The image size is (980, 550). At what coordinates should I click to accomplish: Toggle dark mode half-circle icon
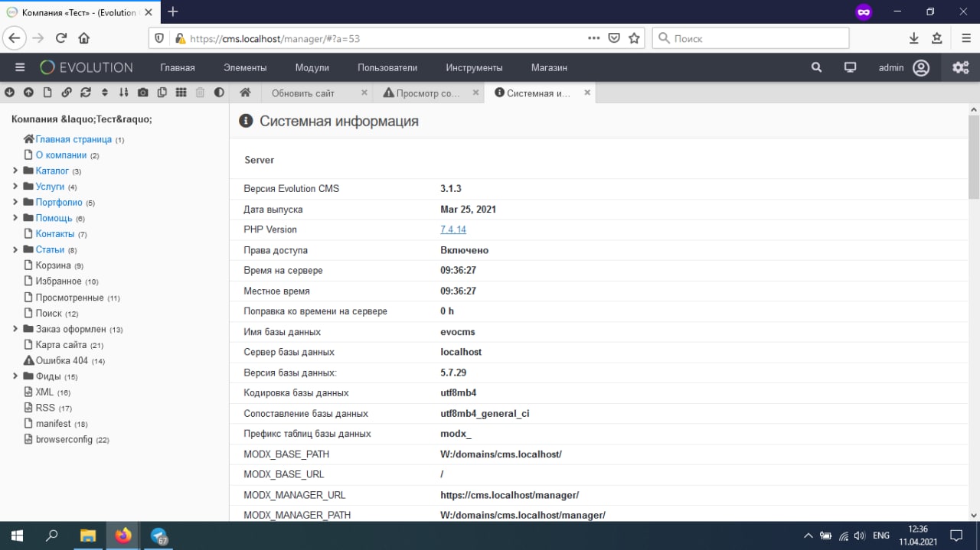(219, 93)
